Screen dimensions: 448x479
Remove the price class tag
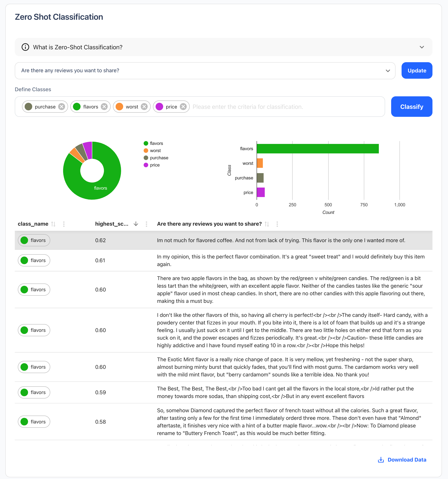183,107
